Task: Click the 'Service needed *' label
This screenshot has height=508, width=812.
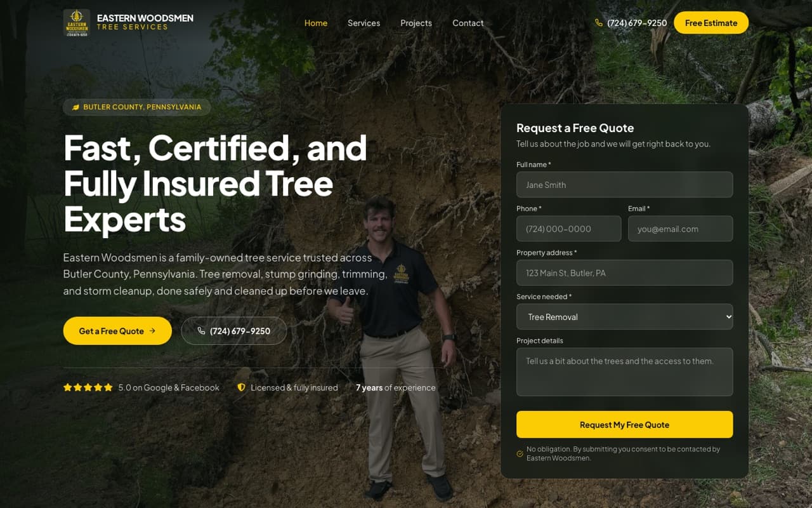Action: [544, 297]
